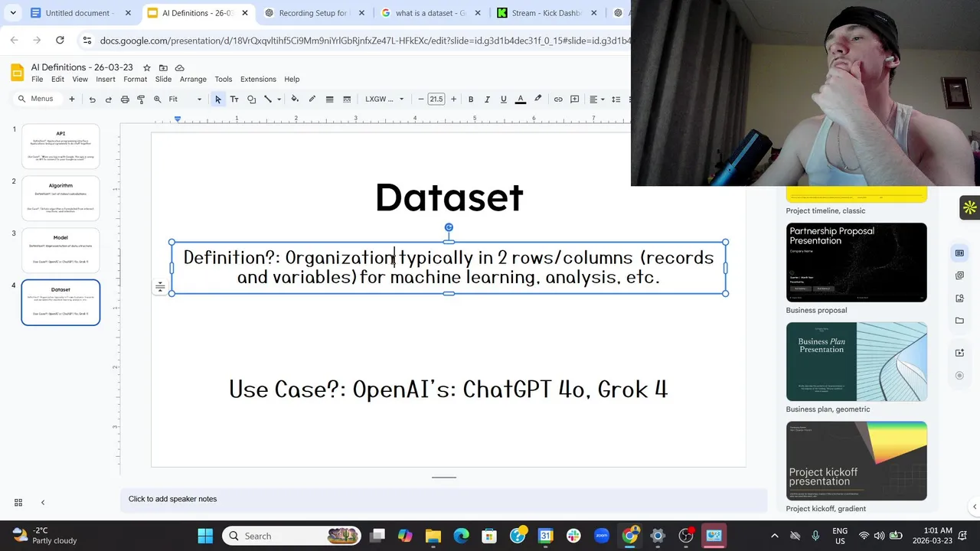Open the Border color pencil
980x551 pixels.
point(312,99)
